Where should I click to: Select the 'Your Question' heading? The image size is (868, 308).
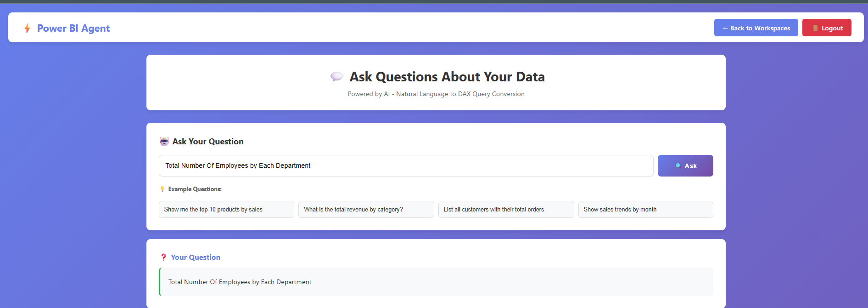tap(196, 257)
